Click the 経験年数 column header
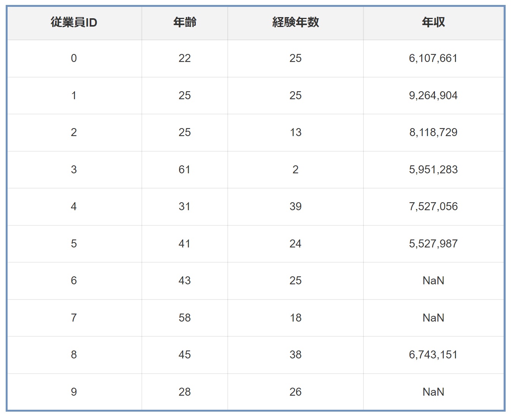This screenshot has width=514, height=420. click(x=295, y=22)
